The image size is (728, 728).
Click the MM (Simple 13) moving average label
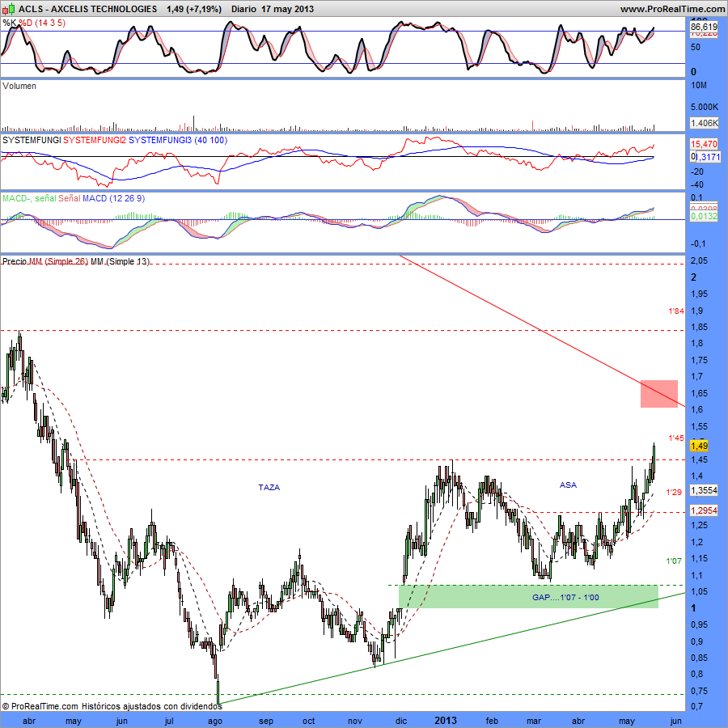pyautogui.click(x=120, y=261)
